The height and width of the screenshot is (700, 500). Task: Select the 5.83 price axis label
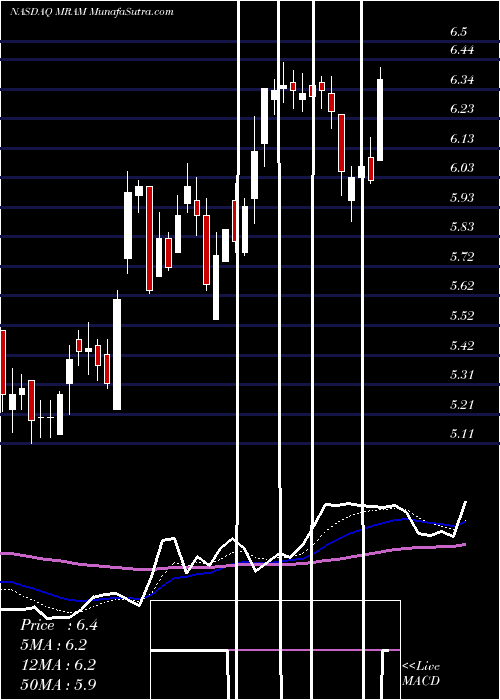462,227
